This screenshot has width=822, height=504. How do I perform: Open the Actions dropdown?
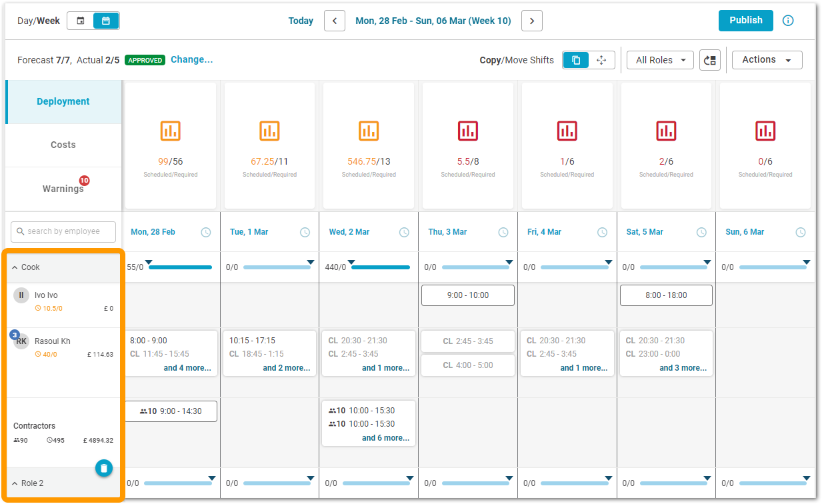click(x=767, y=59)
